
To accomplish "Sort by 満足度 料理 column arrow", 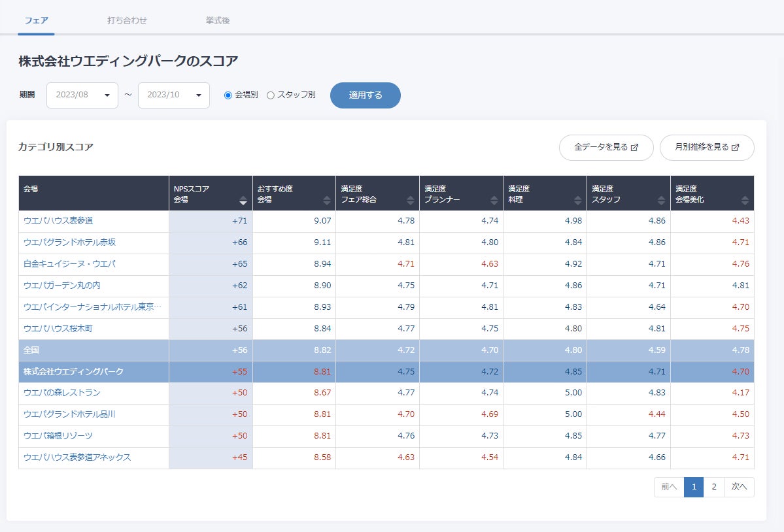I will (x=578, y=201).
